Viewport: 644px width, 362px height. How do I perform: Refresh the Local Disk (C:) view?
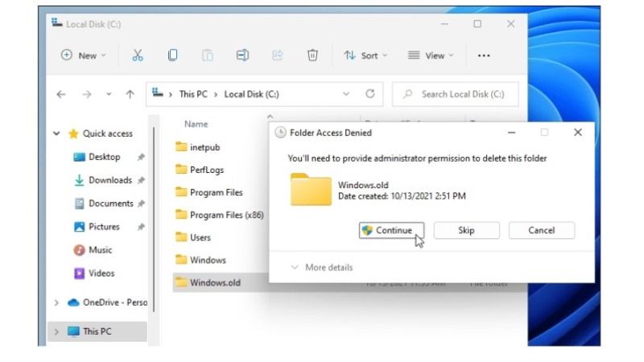point(370,94)
